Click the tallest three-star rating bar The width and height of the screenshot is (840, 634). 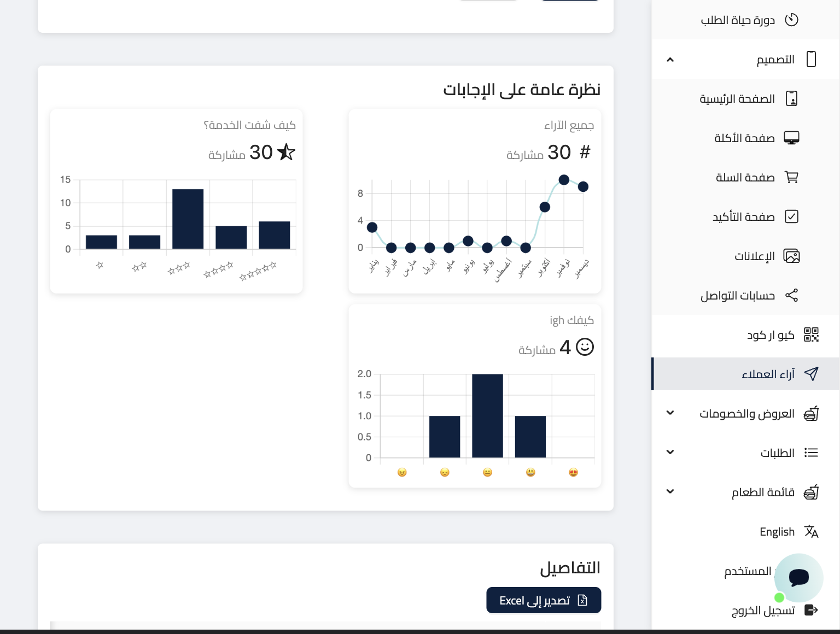pos(188,219)
